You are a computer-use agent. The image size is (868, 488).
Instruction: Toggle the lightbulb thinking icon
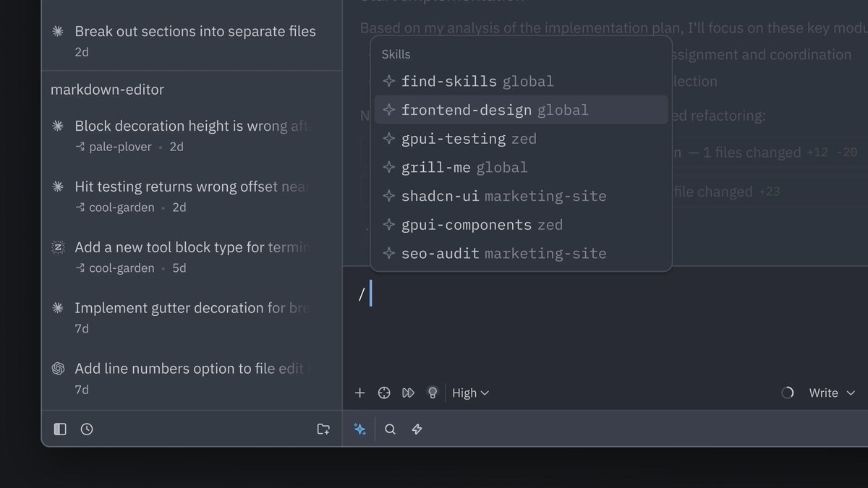[x=433, y=393]
